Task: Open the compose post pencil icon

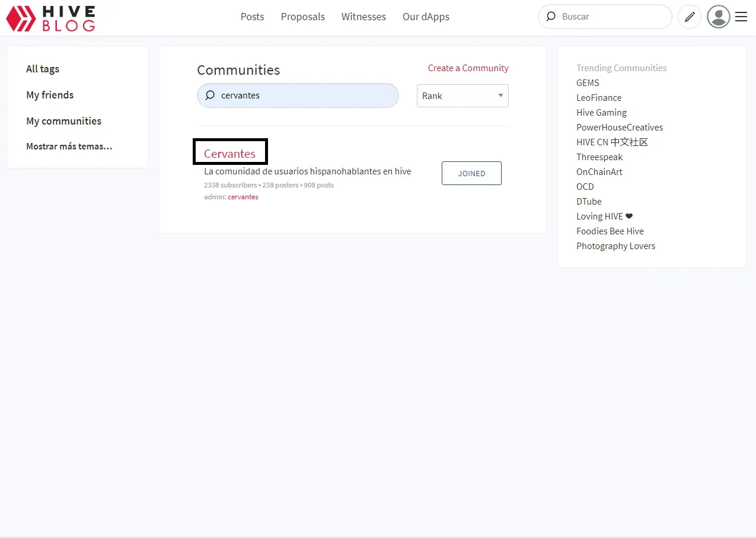Action: (690, 17)
